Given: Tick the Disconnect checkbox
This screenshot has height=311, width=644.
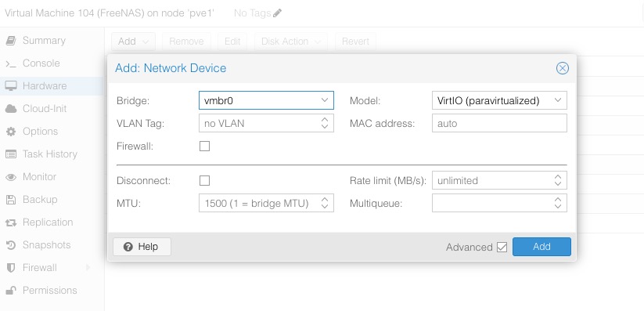Looking at the screenshot, I should (204, 181).
